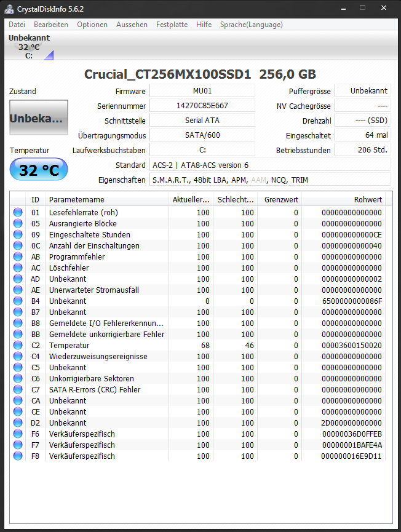The width and height of the screenshot is (401, 532).
Task: Select the C: drive tab at top
Action: coord(29,47)
